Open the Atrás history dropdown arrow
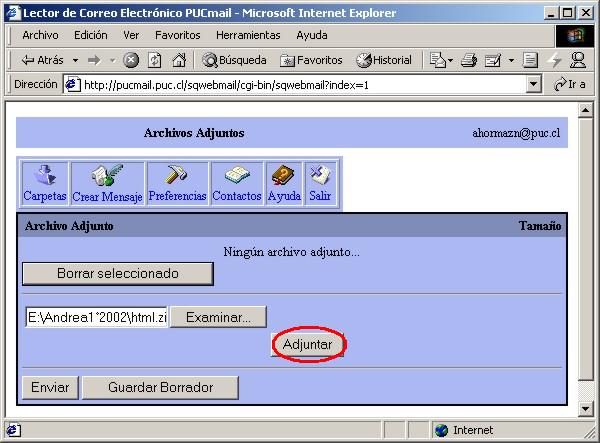The image size is (600, 443). [x=75, y=60]
